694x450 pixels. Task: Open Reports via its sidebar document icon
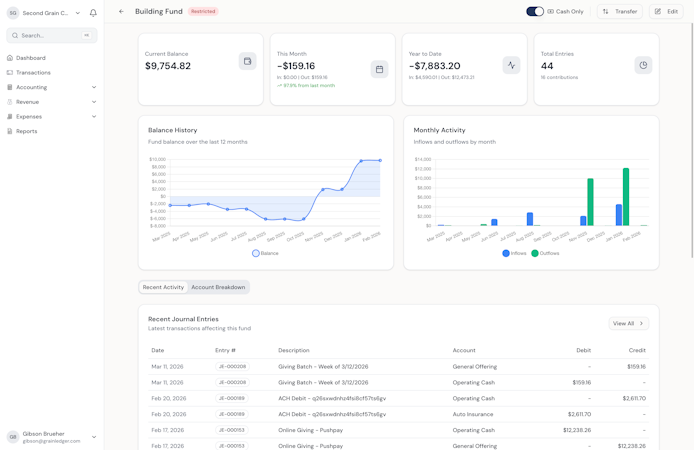pos(10,131)
